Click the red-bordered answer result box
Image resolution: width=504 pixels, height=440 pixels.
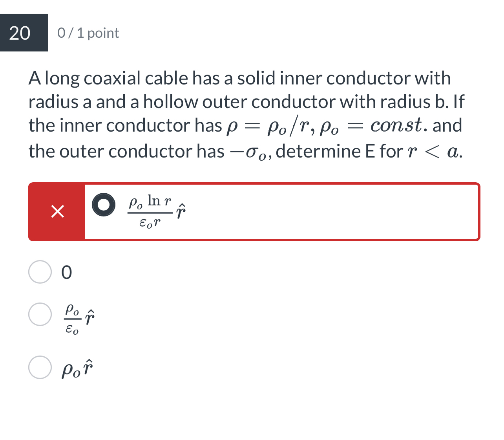point(254,211)
